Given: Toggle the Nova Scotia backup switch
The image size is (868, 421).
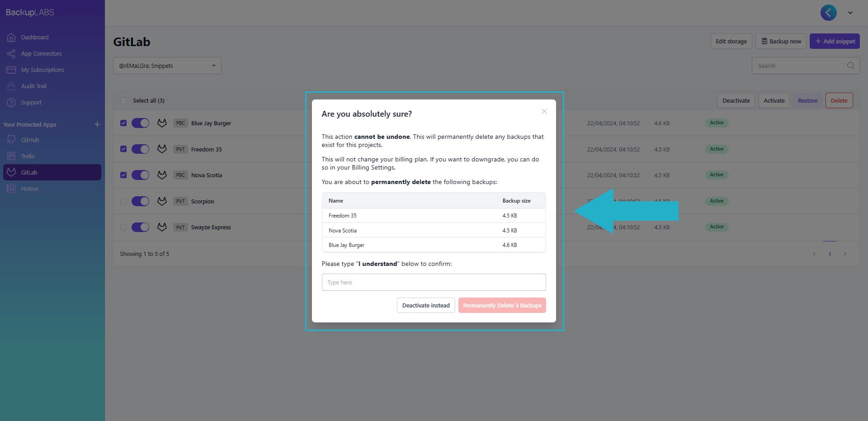Looking at the screenshot, I should coord(140,175).
